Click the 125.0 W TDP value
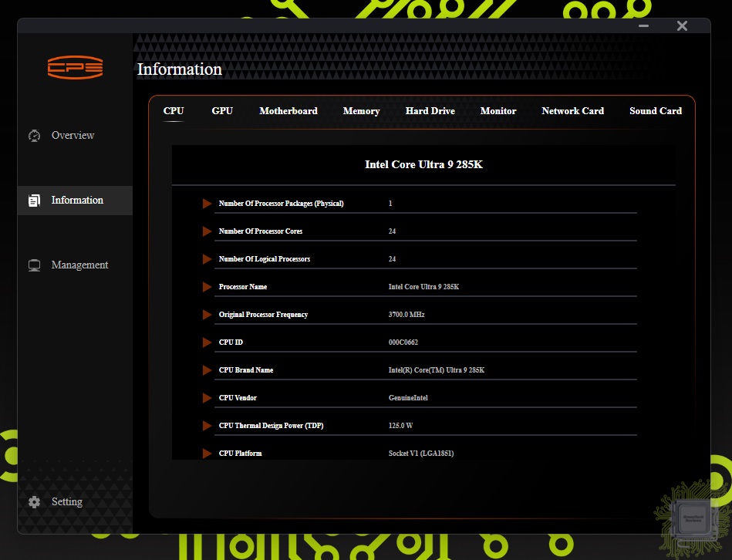This screenshot has width=732, height=560. [x=400, y=426]
